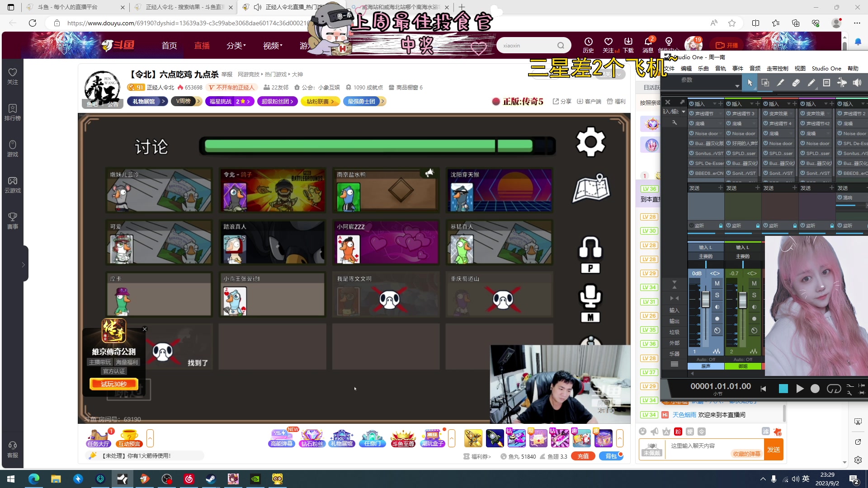
Task: Open the 云游戏 icon in left sidebar
Action: coord(13,184)
